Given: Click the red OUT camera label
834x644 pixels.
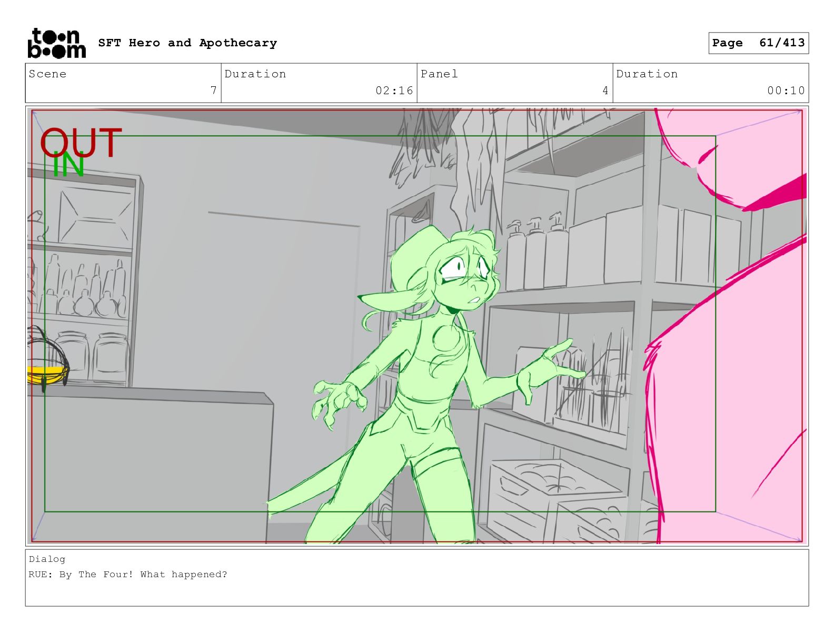Looking at the screenshot, I should 81,143.
